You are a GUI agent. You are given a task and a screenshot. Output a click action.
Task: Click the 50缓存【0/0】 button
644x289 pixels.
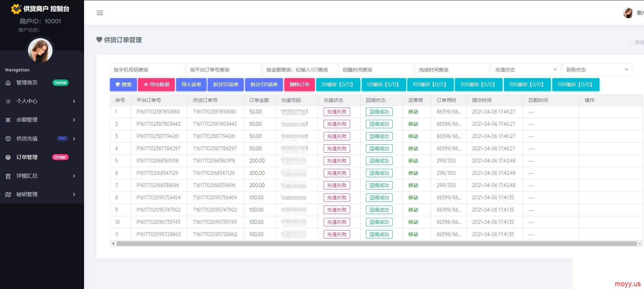[x=384, y=84]
